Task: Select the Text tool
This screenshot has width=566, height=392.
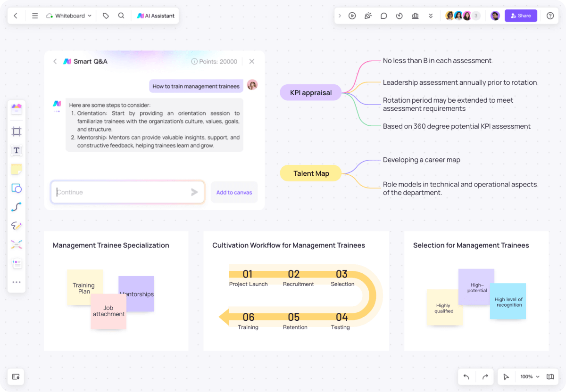Action: coord(16,150)
